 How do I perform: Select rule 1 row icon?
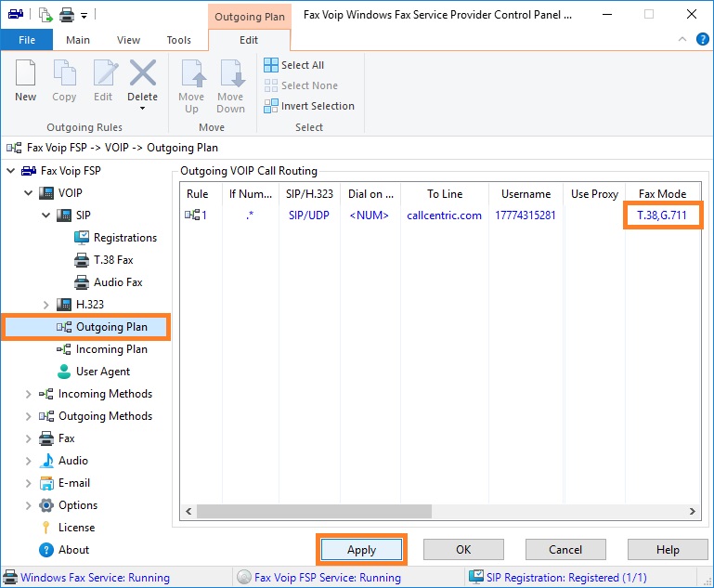pos(191,215)
